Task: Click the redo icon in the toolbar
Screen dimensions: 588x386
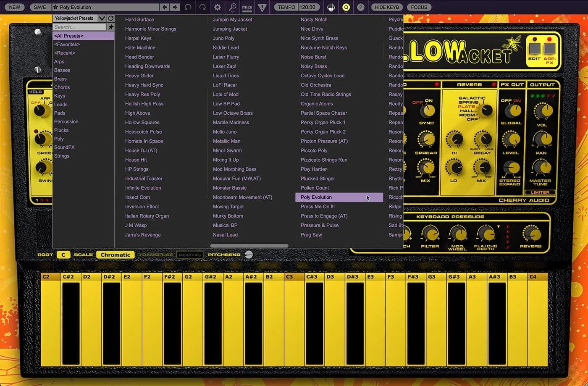Action: [x=203, y=7]
